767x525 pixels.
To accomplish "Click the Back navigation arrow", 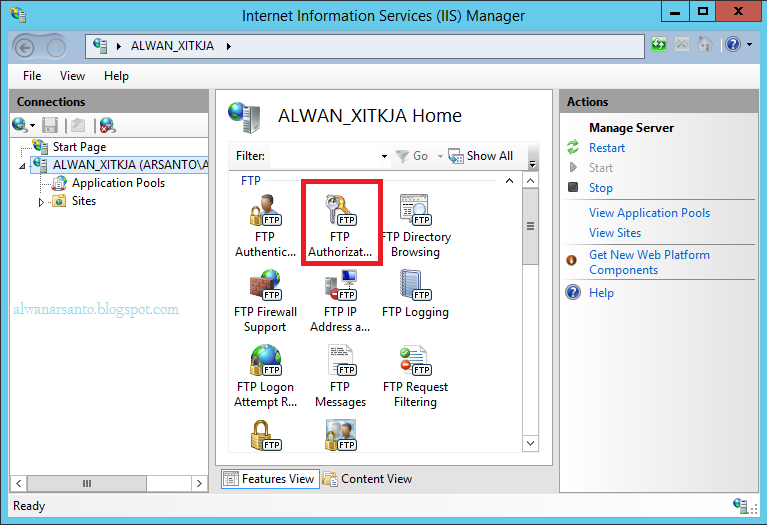I will pyautogui.click(x=24, y=48).
